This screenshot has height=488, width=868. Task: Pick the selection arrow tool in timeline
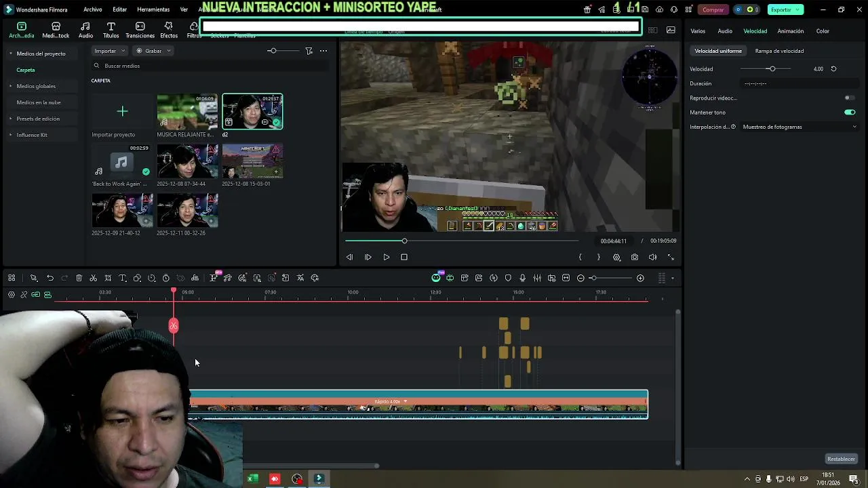coord(33,278)
